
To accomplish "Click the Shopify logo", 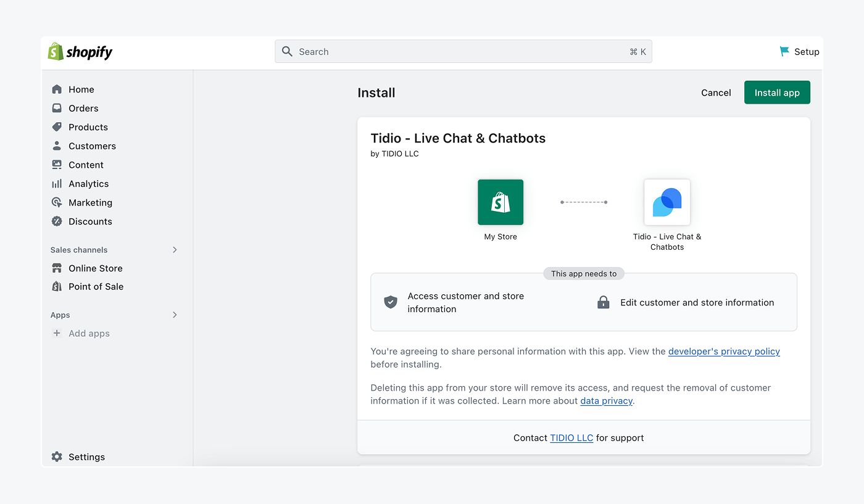I will pos(80,52).
